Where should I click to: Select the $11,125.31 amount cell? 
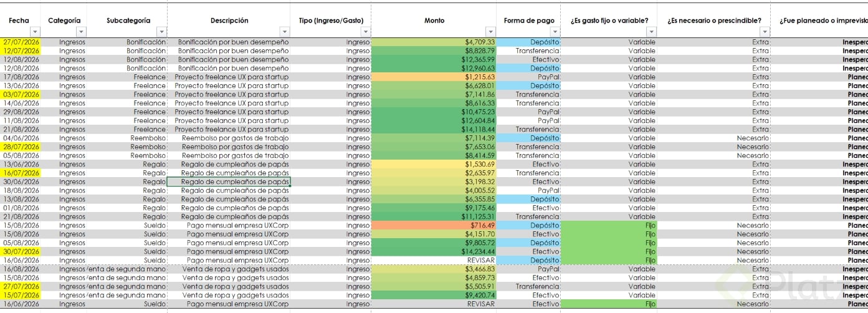[x=434, y=216]
